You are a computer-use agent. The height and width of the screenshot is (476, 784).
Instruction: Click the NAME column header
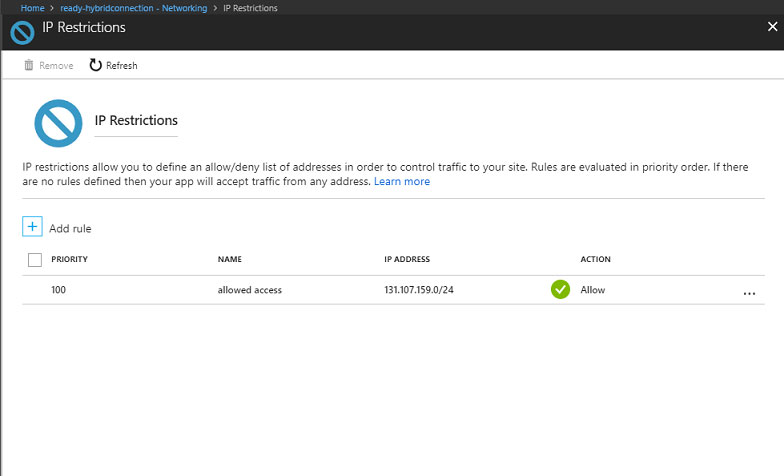[x=230, y=259]
